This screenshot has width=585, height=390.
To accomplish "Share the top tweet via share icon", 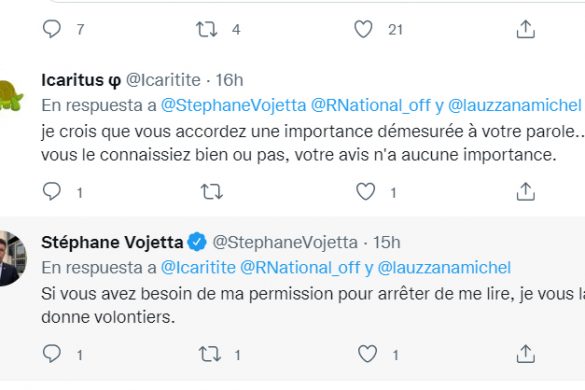I will (x=526, y=29).
